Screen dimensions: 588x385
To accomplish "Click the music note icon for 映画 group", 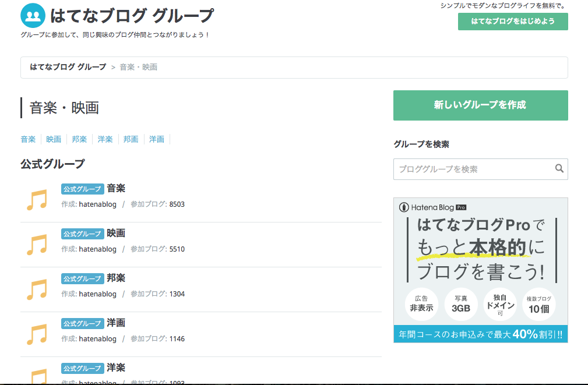I will click(x=37, y=245).
